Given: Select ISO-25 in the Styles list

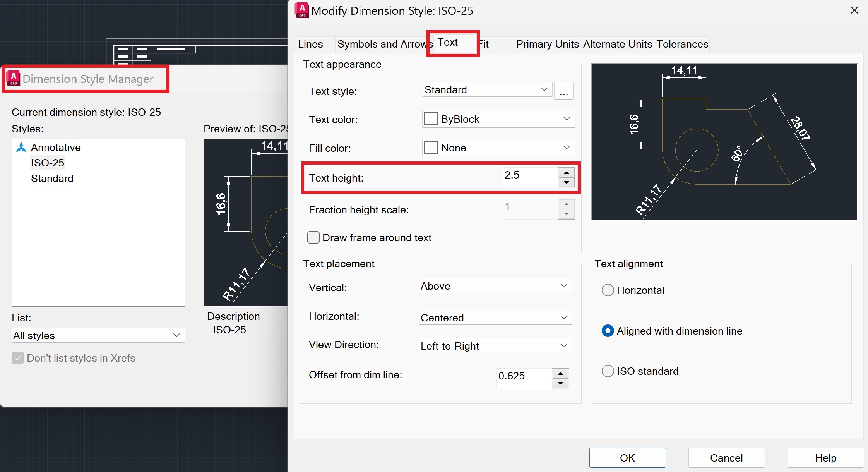Looking at the screenshot, I should coord(48,163).
